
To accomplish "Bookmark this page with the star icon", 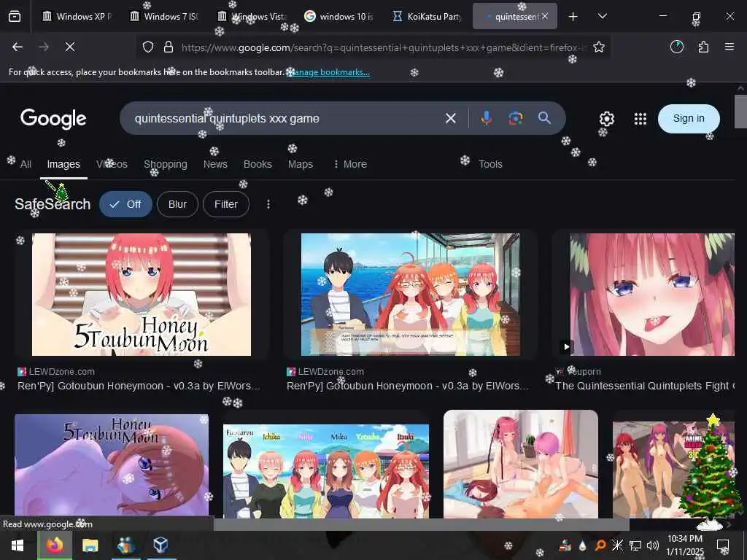I will coord(599,47).
